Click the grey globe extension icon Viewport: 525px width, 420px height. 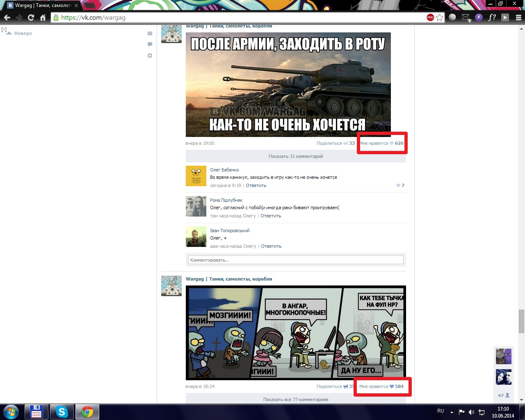[x=452, y=17]
